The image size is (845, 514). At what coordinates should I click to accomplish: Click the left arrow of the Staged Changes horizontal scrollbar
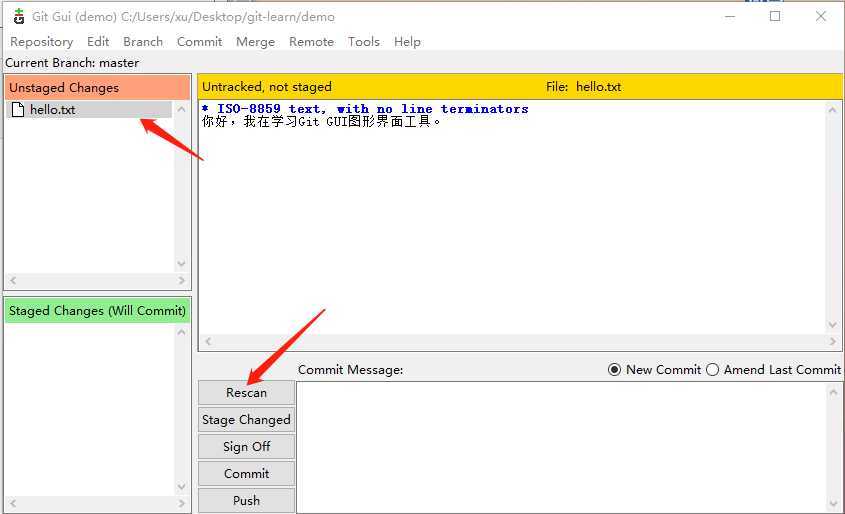(x=13, y=503)
